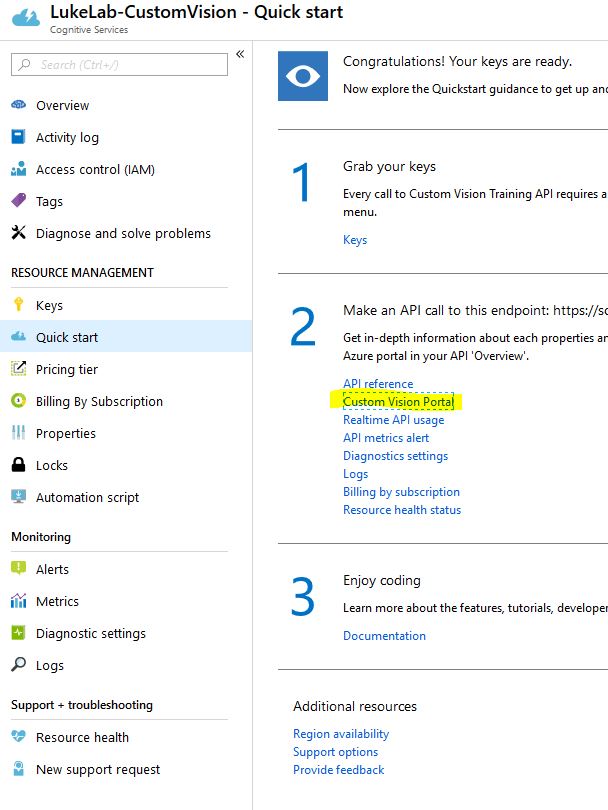Open the API metrics alert link
The height and width of the screenshot is (810, 608).
tap(386, 438)
